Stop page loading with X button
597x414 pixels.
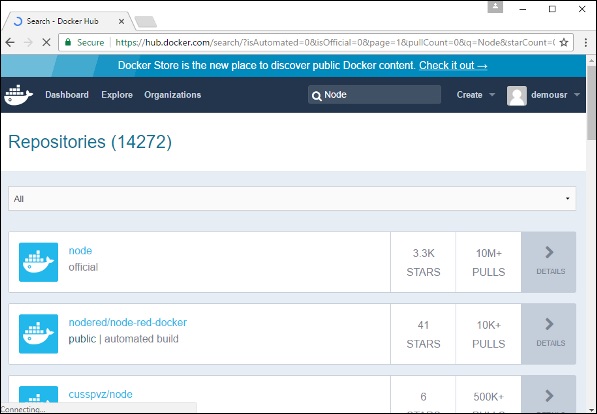click(46, 42)
